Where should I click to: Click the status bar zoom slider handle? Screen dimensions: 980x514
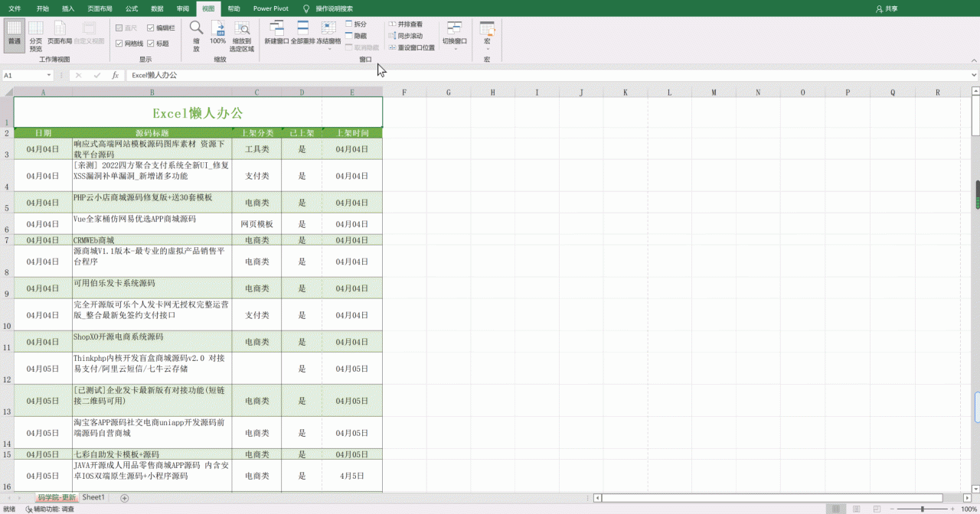click(922, 509)
